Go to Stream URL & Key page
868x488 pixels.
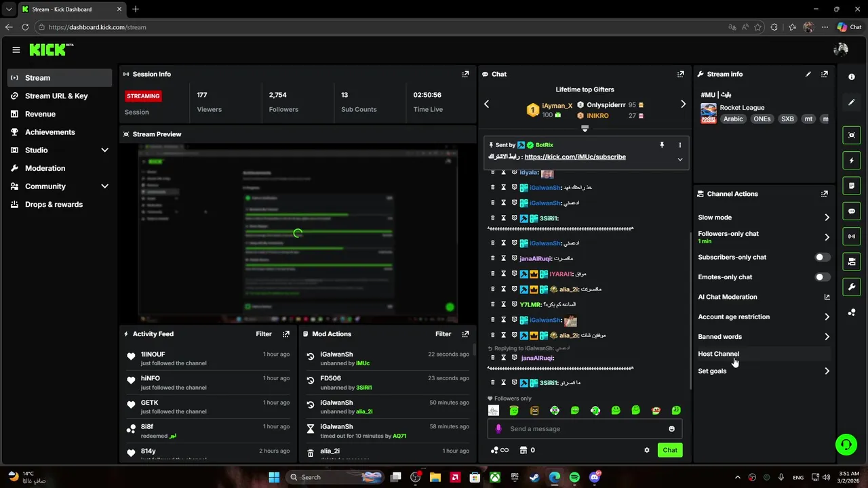tap(60, 96)
